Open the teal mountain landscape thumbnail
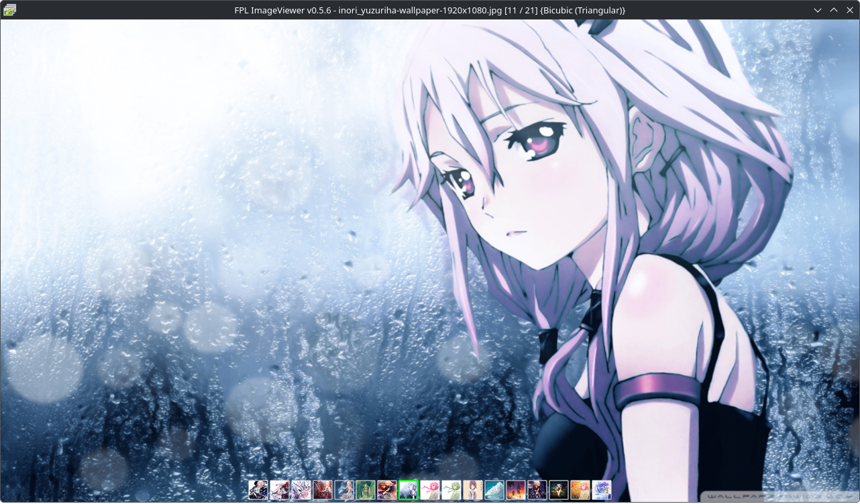 [x=494, y=490]
